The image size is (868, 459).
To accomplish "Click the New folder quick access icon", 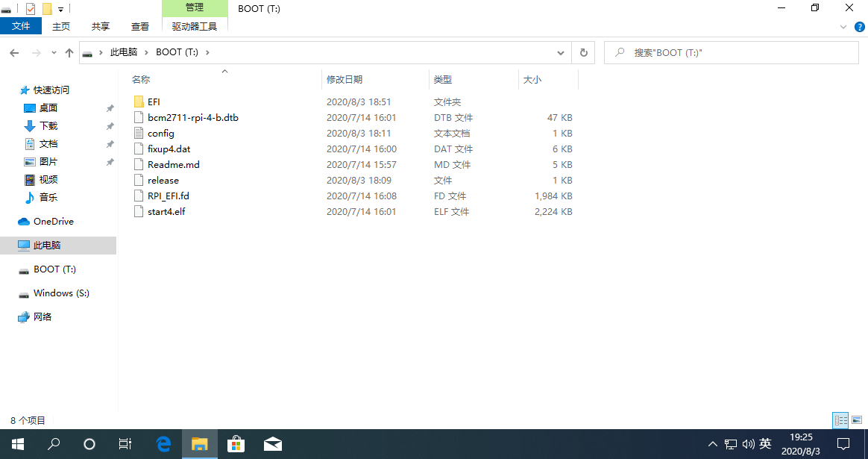I will tap(47, 8).
